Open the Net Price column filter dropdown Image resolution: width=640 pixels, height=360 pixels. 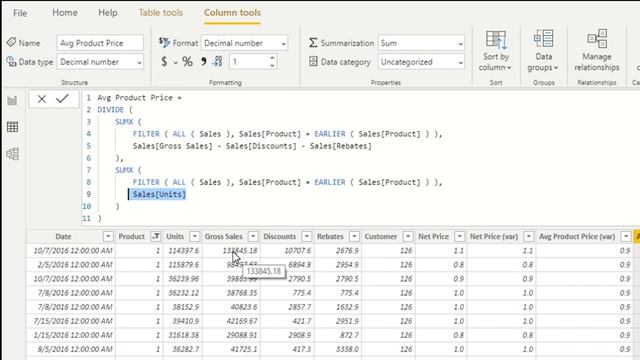pos(459,236)
